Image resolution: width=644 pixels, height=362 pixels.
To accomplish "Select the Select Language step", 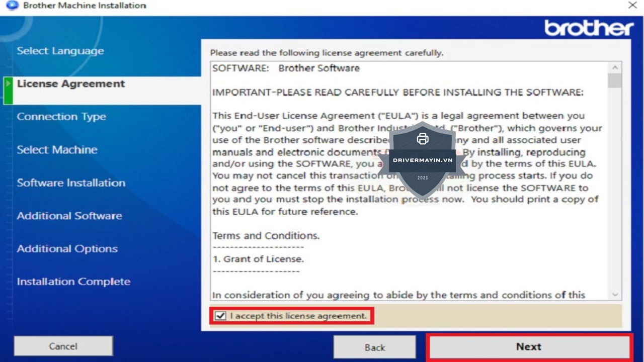I will tap(60, 51).
